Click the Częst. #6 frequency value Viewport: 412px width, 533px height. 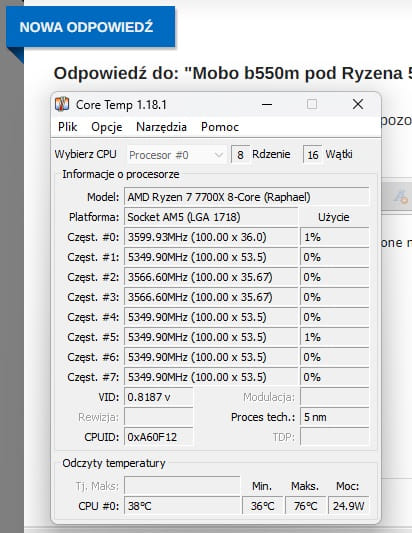pyautogui.click(x=211, y=357)
